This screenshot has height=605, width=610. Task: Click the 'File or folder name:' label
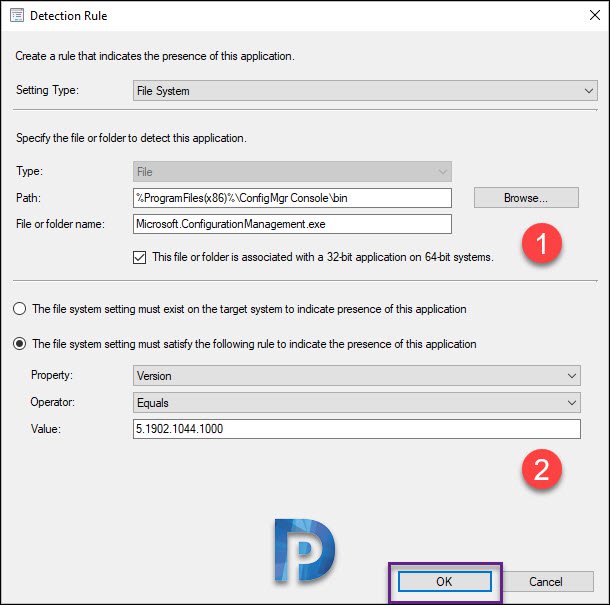point(60,224)
